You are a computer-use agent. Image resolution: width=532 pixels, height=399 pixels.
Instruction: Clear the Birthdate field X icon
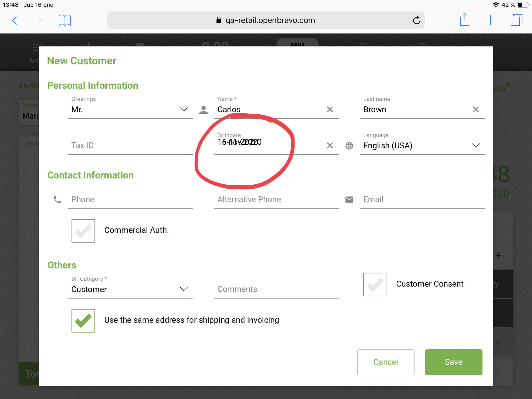tap(330, 145)
